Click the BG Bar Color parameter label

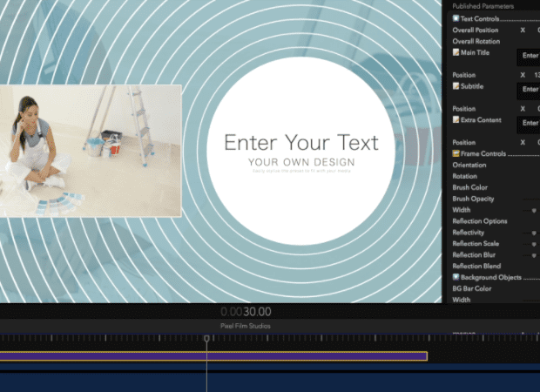click(472, 288)
